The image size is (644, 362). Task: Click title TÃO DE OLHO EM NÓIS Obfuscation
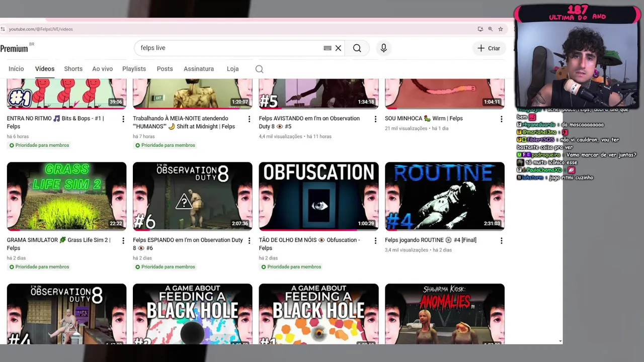pos(309,244)
